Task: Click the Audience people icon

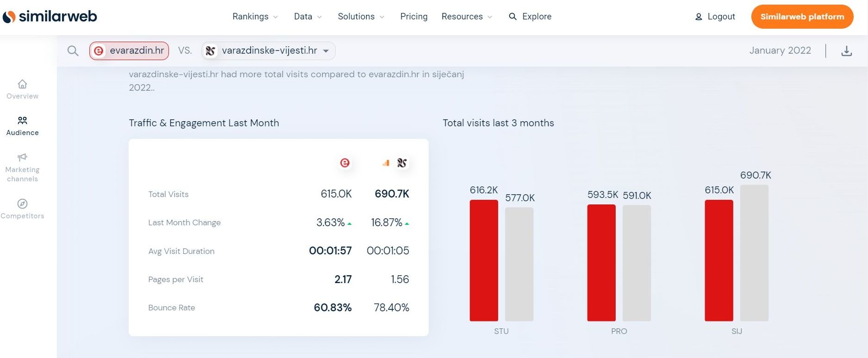Action: point(22,121)
